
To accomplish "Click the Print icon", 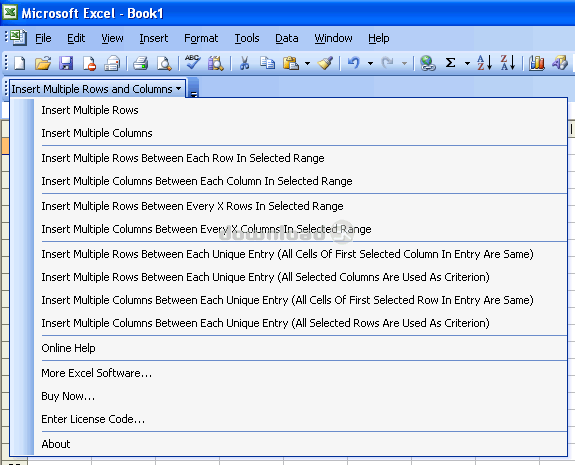I will tap(140, 63).
